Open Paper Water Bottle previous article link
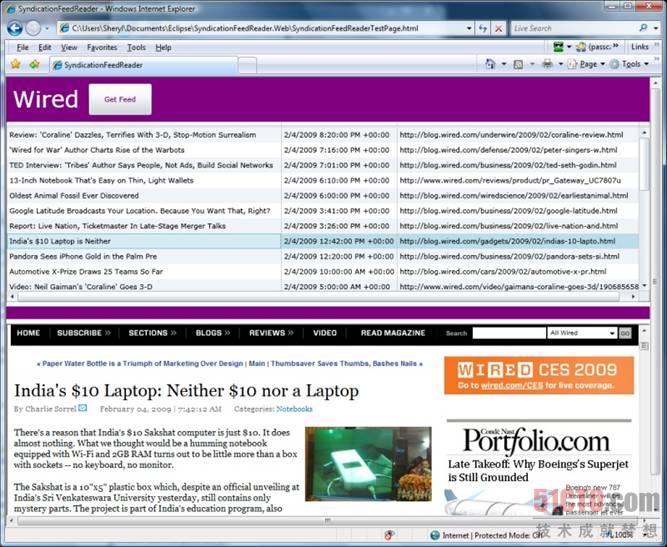Viewport: 667px width, 547px height. coord(142,364)
